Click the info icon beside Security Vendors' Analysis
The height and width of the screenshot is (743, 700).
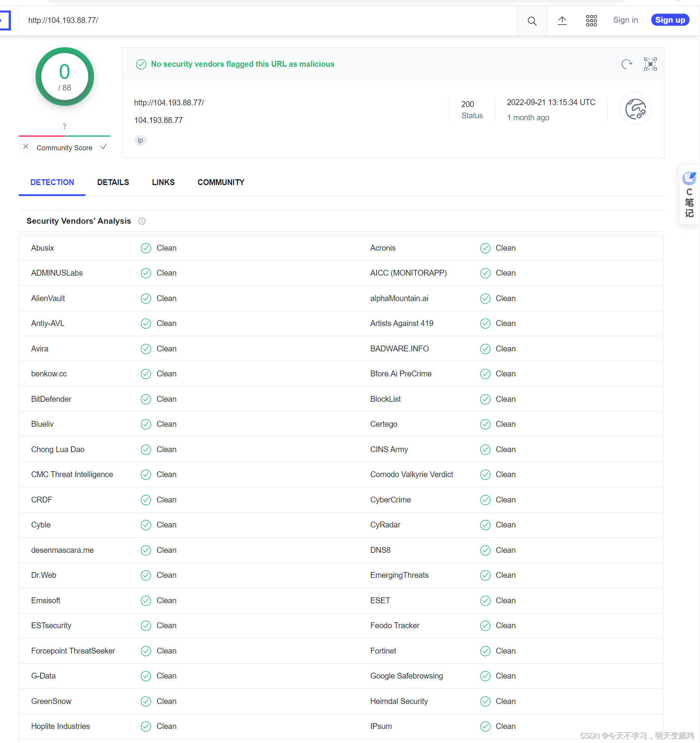click(x=142, y=221)
